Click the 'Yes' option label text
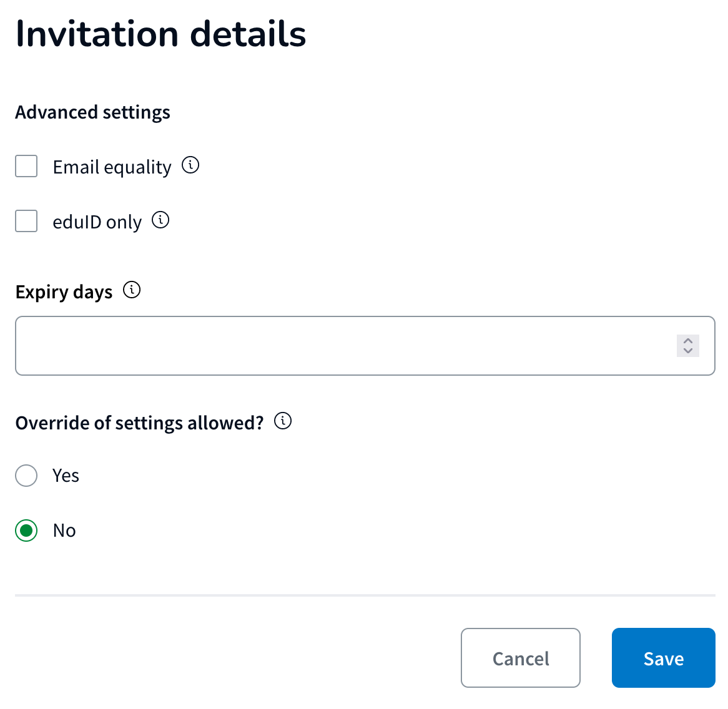728x709 pixels. pyautogui.click(x=66, y=476)
